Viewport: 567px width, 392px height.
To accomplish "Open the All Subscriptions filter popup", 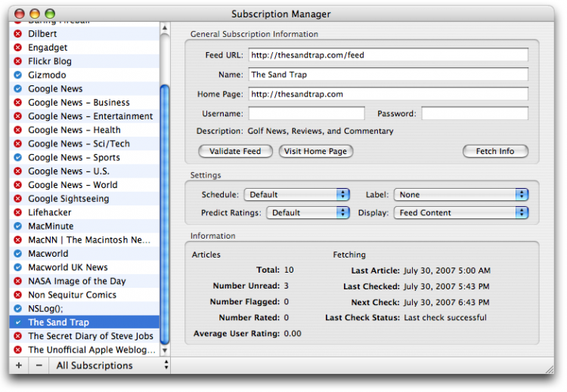I will pos(110,366).
